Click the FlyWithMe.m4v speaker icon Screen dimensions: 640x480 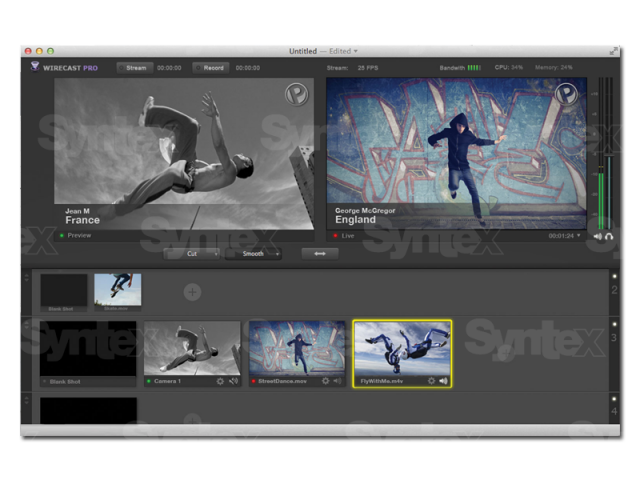pyautogui.click(x=443, y=381)
